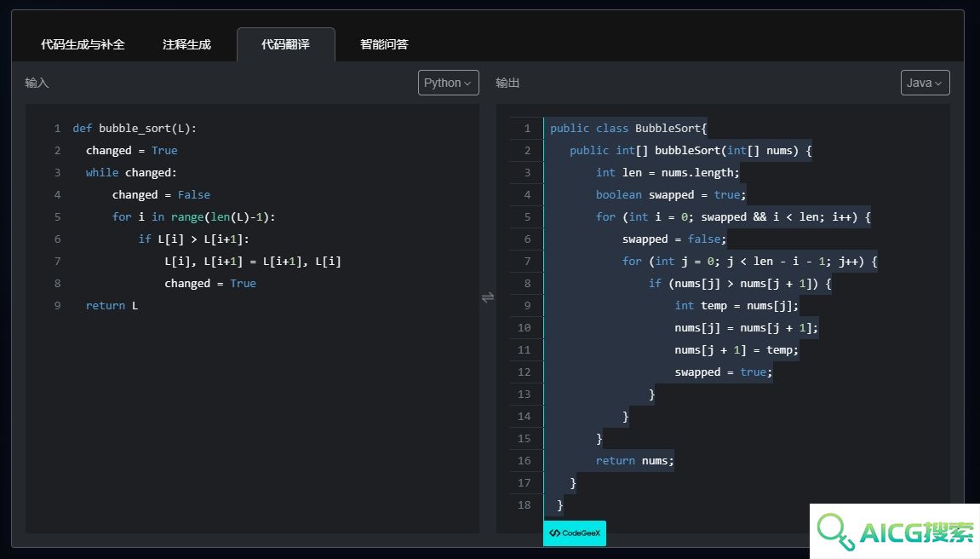This screenshot has height=559, width=980.
Task: Open the Python input language dropdown
Action: [x=448, y=83]
